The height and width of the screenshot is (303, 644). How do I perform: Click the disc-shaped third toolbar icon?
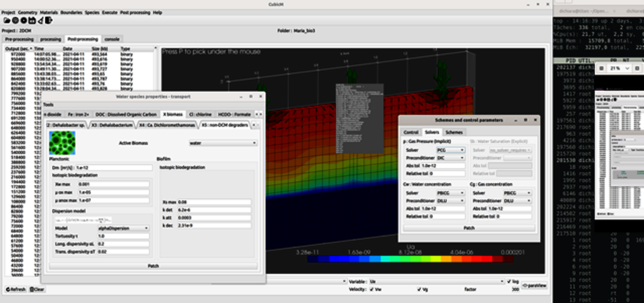(24, 20)
